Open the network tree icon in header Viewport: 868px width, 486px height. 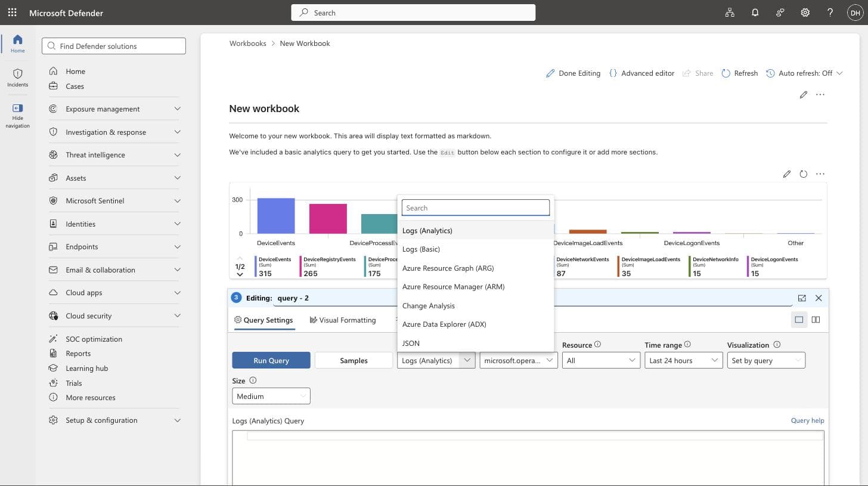pyautogui.click(x=730, y=13)
